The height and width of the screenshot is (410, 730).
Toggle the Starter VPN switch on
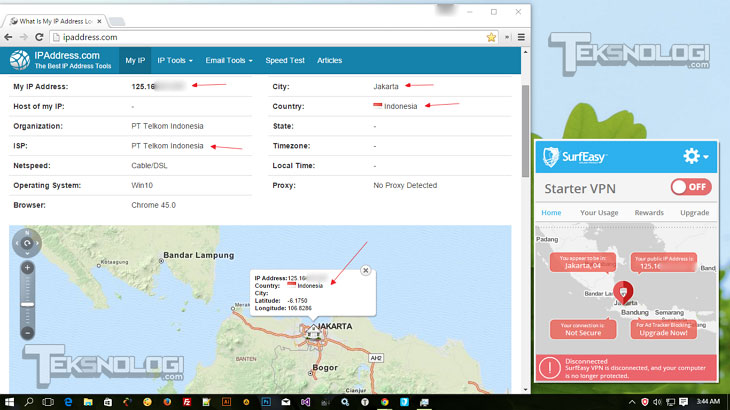click(x=691, y=187)
